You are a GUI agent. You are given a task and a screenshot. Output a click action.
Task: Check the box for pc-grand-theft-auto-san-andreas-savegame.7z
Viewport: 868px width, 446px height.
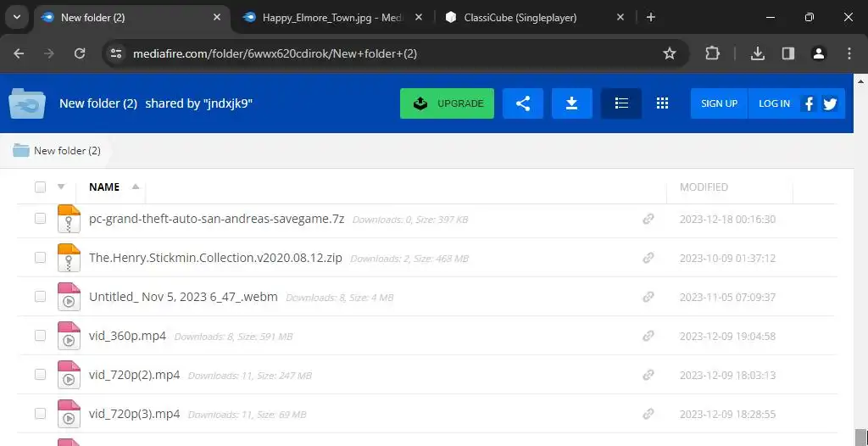click(x=40, y=218)
